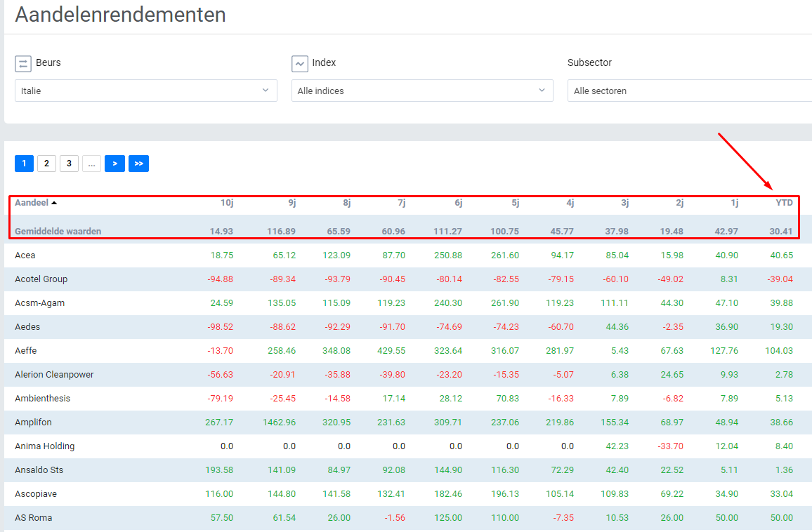Go to page 1 of results
Screen dimensions: 812x532
[x=25, y=164]
